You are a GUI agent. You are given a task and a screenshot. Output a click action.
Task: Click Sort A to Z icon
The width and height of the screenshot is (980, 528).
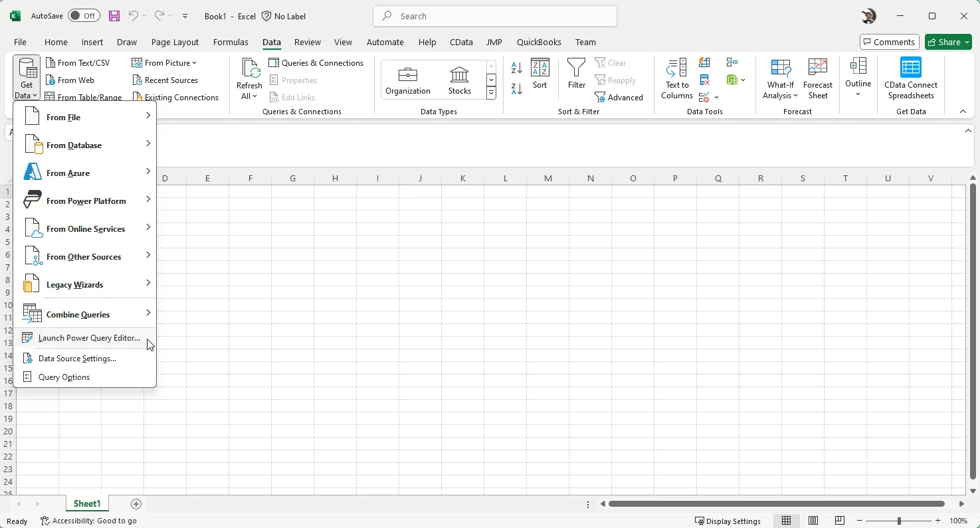pyautogui.click(x=517, y=68)
